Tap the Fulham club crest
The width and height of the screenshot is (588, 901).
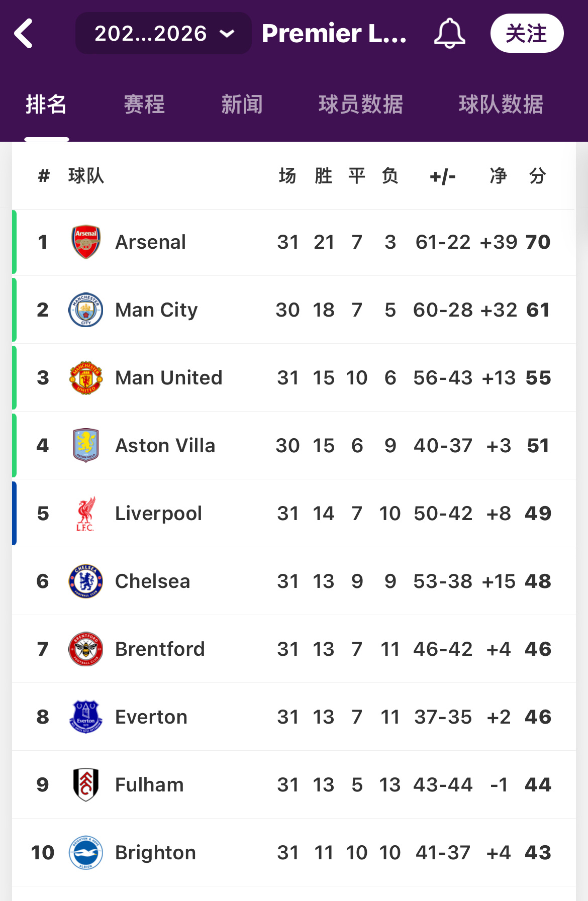coord(86,785)
